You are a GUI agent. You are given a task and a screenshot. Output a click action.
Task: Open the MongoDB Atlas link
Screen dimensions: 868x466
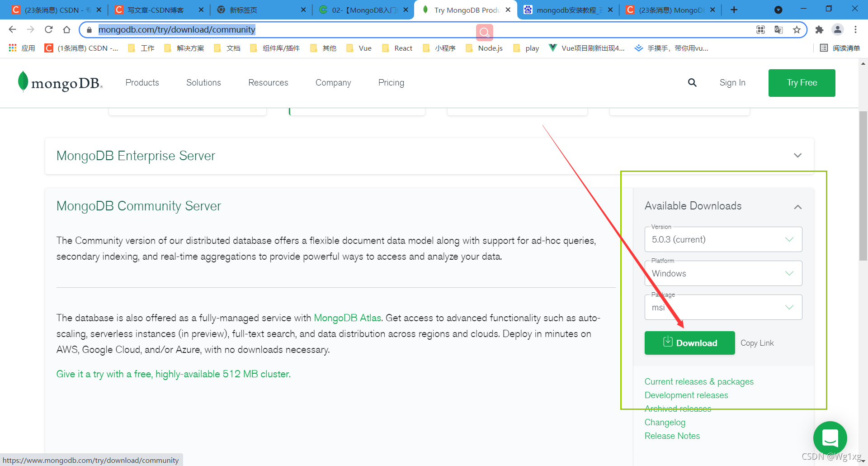347,318
